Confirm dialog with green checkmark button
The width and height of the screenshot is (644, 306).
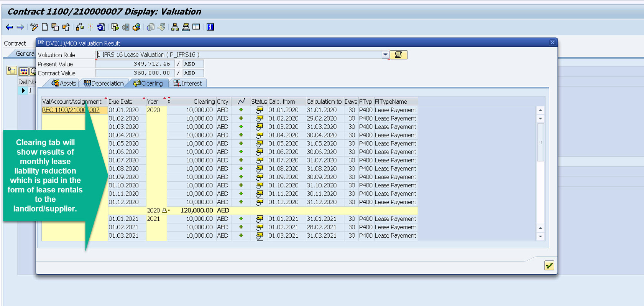[549, 266]
